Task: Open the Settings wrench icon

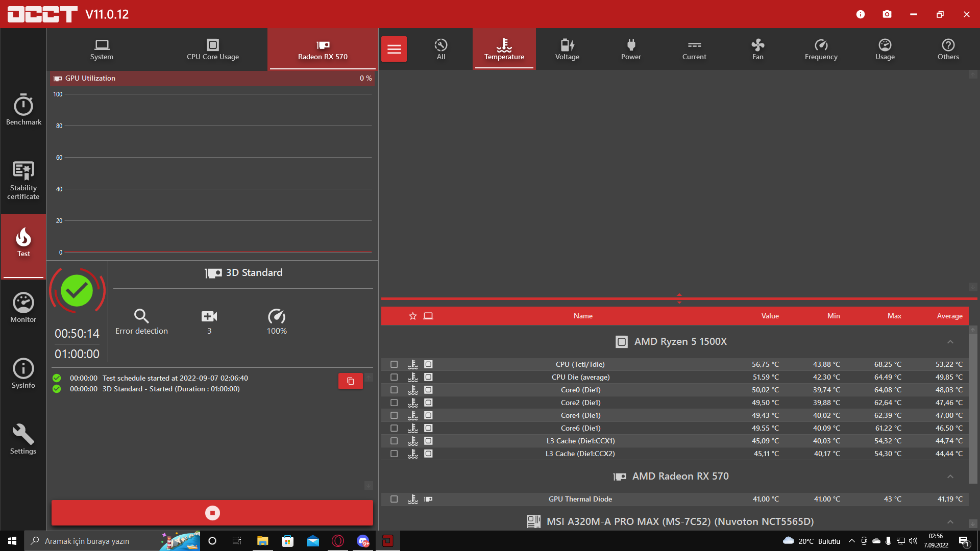Action: [x=23, y=439]
